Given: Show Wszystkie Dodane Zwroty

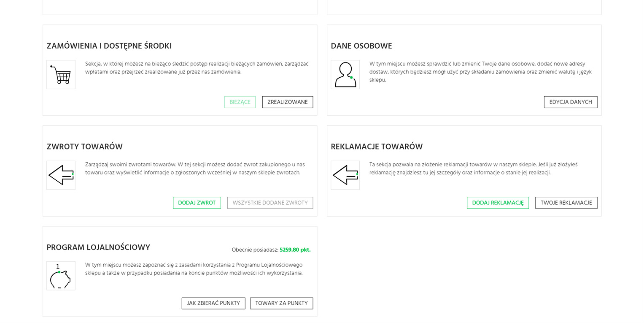Looking at the screenshot, I should click(x=270, y=203).
